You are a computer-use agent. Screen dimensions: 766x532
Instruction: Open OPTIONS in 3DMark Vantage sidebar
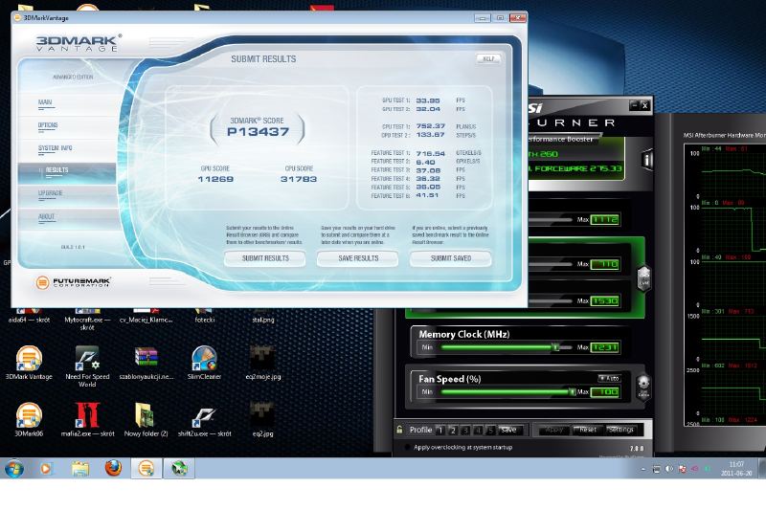tap(48, 125)
